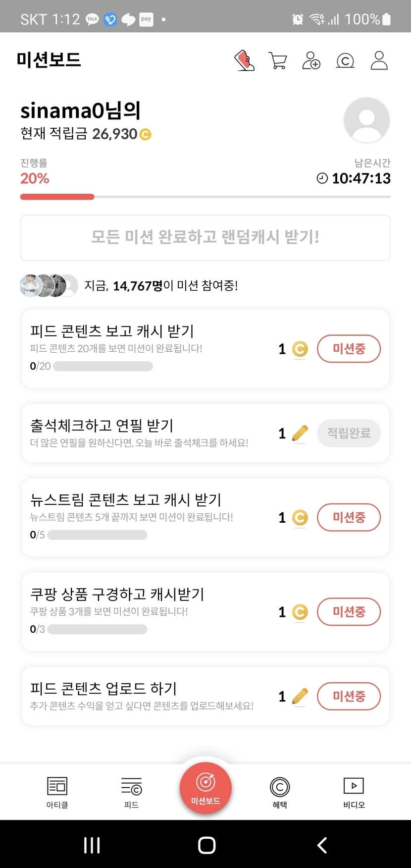Viewport: 411px width, 868px height.
Task: Open the 혜택 tab
Action: click(x=280, y=792)
